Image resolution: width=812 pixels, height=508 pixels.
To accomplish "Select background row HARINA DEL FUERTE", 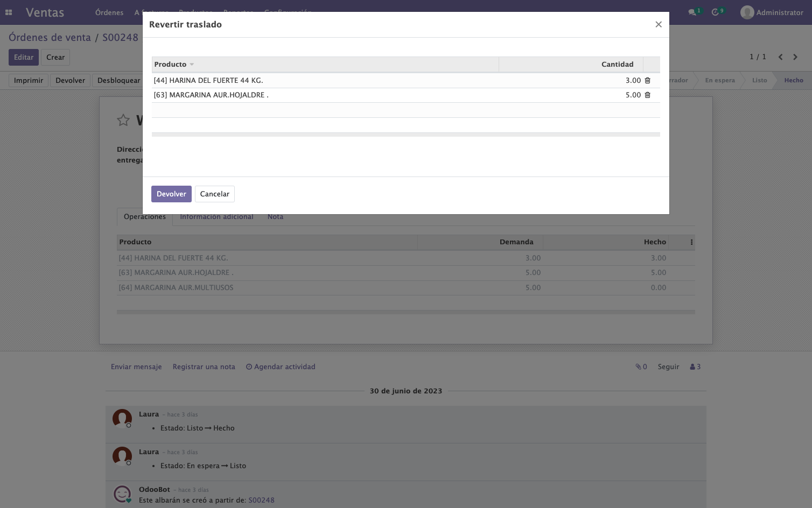I will click(x=405, y=258).
